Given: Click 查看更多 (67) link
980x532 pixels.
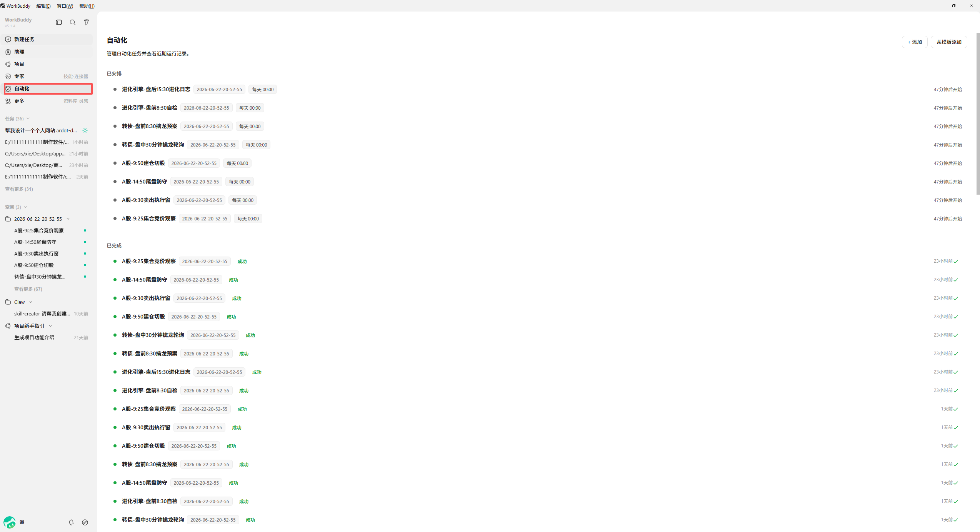Looking at the screenshot, I should tap(28, 289).
